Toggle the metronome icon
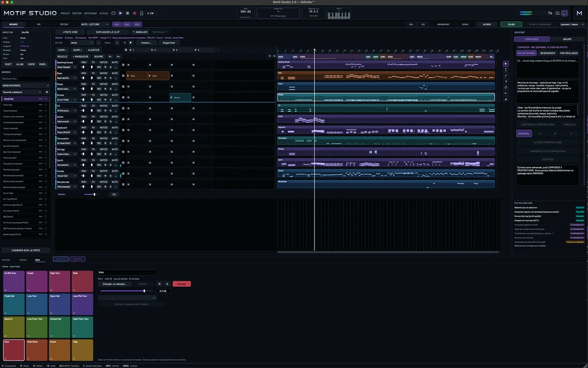 coord(141,13)
